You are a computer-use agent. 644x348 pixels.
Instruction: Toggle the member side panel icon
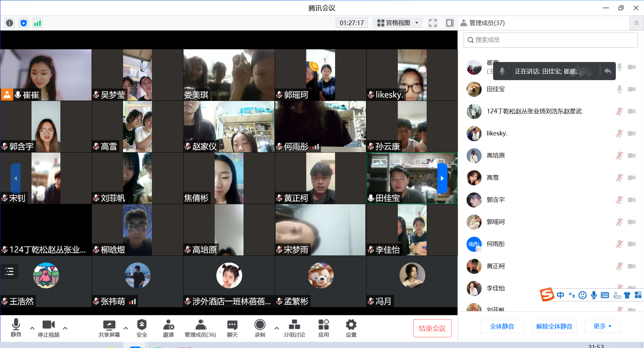click(x=449, y=23)
